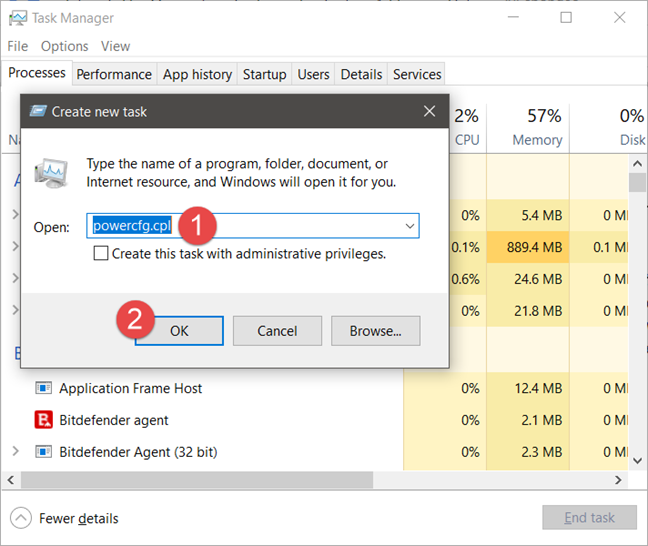This screenshot has height=546, width=648.
Task: Switch to the Startup tab
Action: [264, 74]
